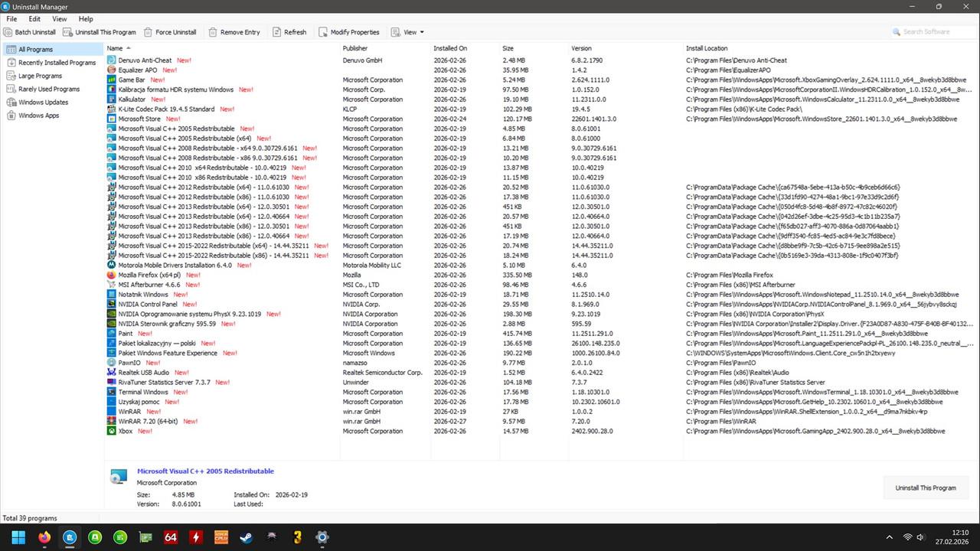This screenshot has height=551, width=980.
Task: Sort by the Publisher column header
Action: [385, 48]
